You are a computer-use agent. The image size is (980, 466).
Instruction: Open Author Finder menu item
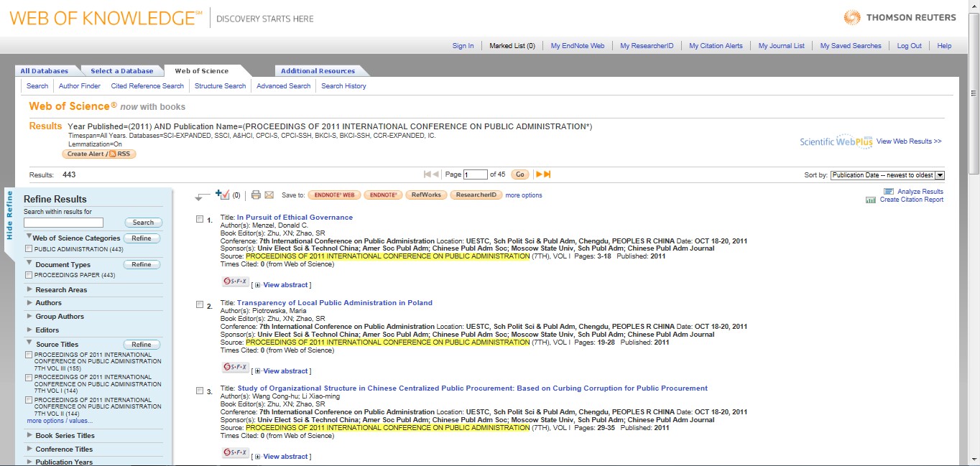coord(80,86)
